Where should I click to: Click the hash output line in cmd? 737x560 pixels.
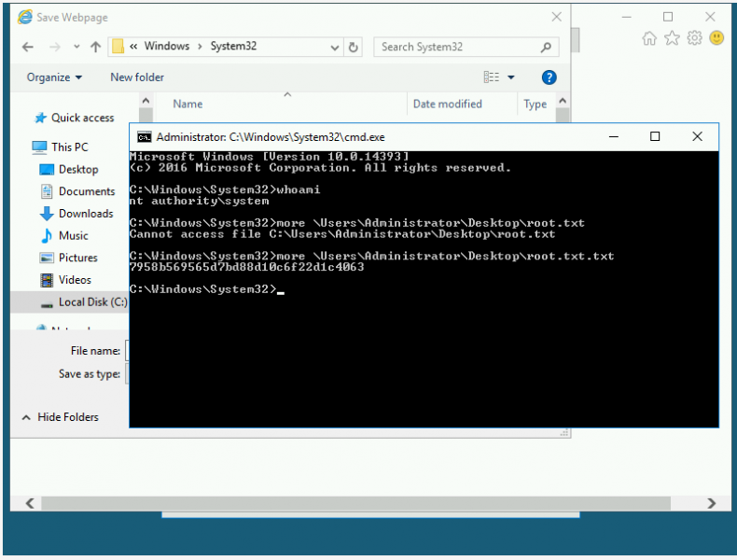[247, 267]
